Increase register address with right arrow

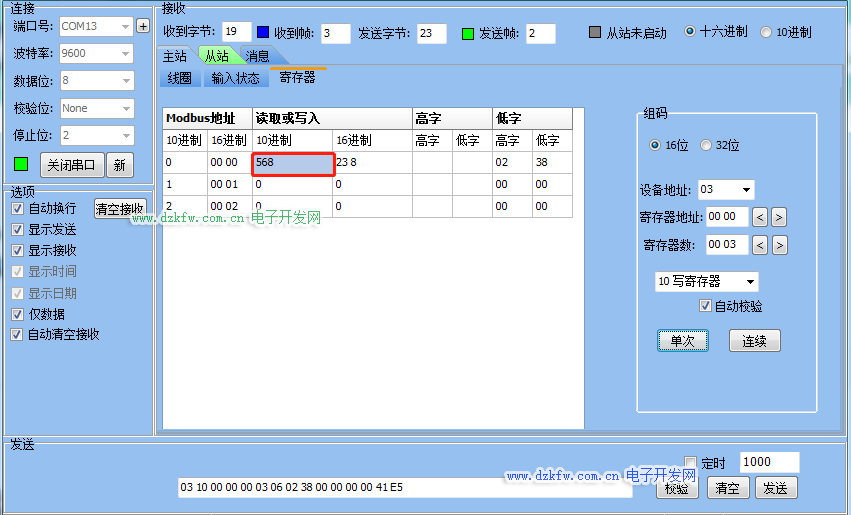[779, 217]
